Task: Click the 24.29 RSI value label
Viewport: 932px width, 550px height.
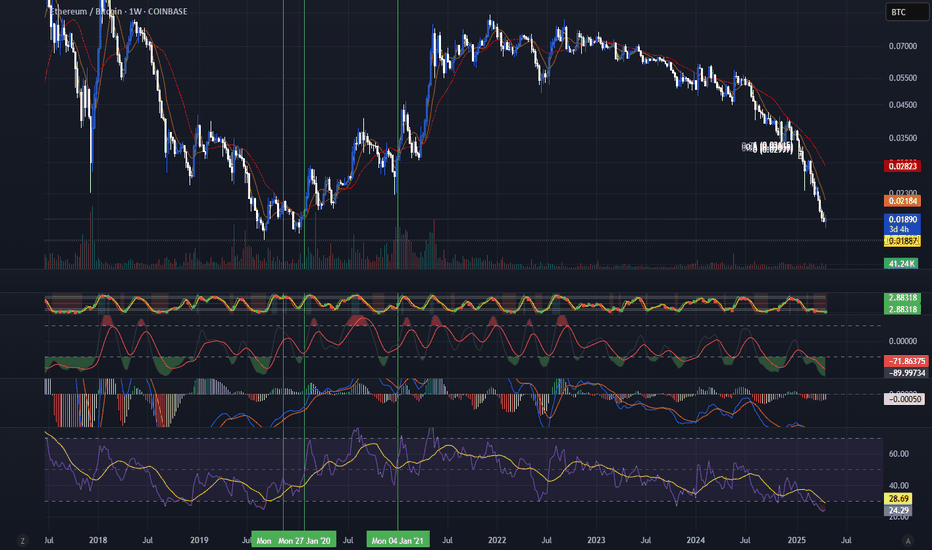Action: tap(898, 510)
